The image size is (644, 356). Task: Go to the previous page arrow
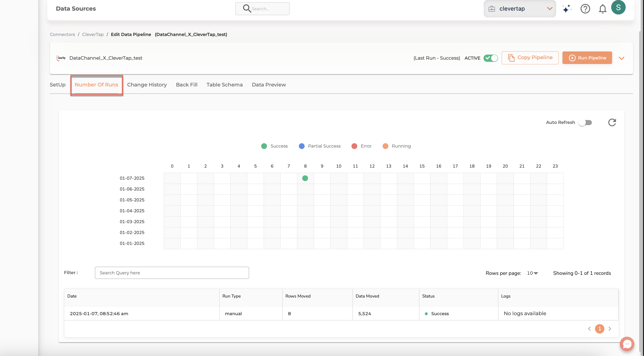coord(589,328)
